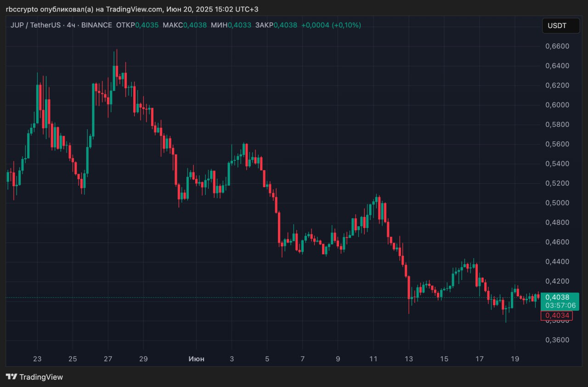The width and height of the screenshot is (588, 387).
Task: Click the date label 23 on time axis
Action: click(37, 359)
